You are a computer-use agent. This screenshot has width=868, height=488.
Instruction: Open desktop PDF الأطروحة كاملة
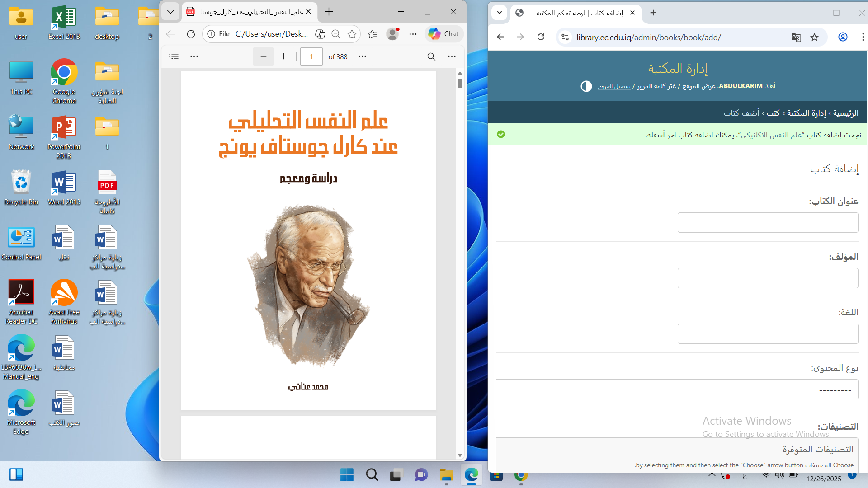[107, 192]
